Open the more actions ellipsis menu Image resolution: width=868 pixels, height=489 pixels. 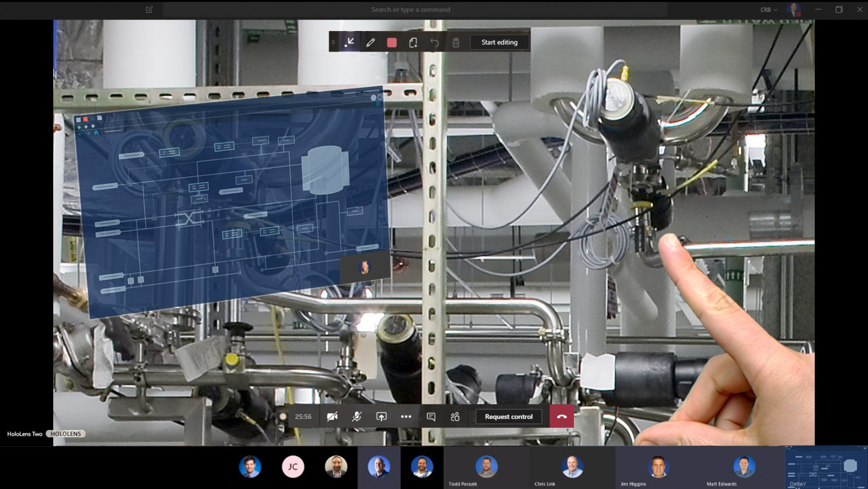pos(406,417)
